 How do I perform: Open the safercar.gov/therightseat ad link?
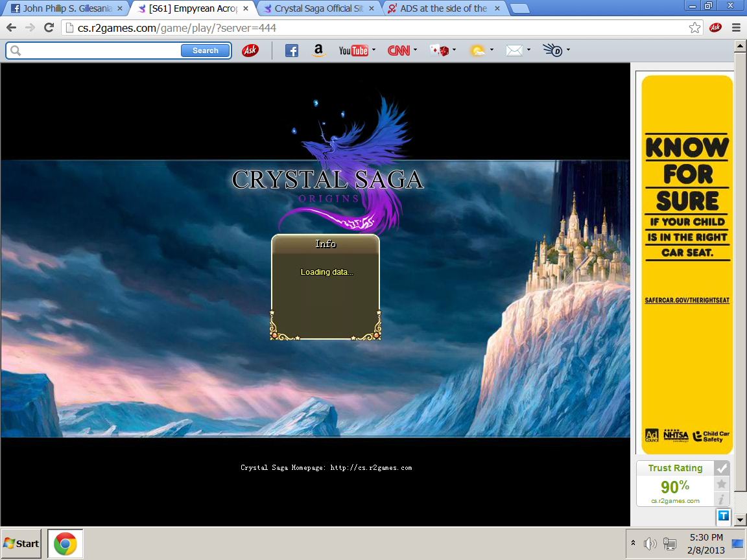pos(687,300)
